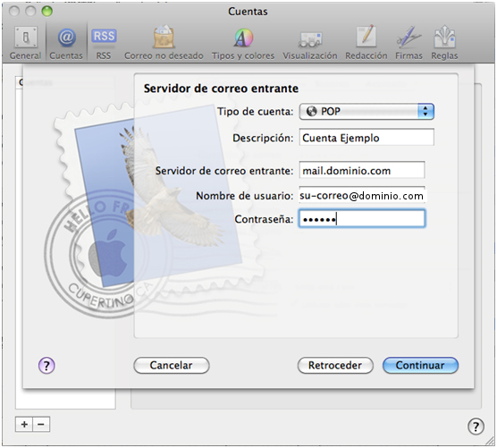
Task: Click the Continuar button
Action: coord(420,365)
